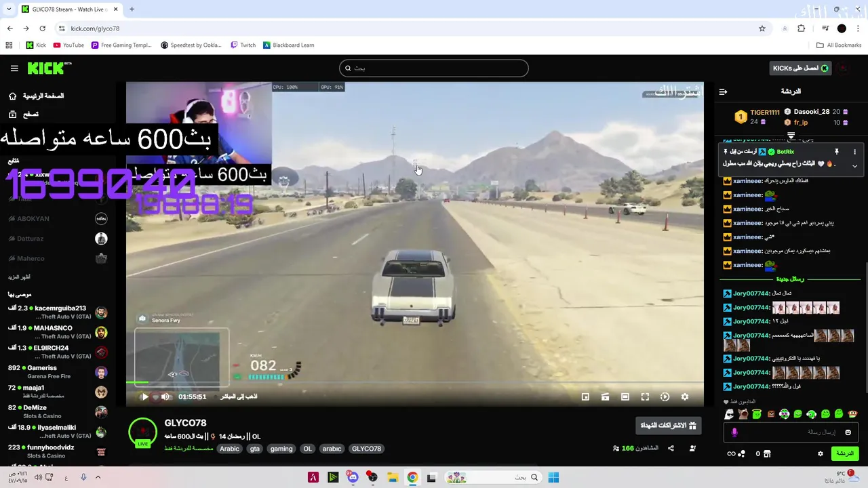This screenshot has height=488, width=868.
Task: Click the green KICK logo
Action: click(49, 68)
